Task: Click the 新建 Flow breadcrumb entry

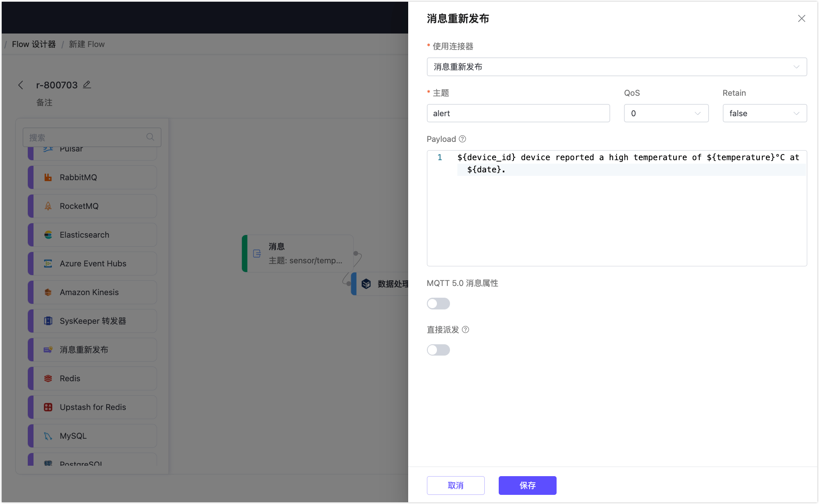Action: pos(86,44)
